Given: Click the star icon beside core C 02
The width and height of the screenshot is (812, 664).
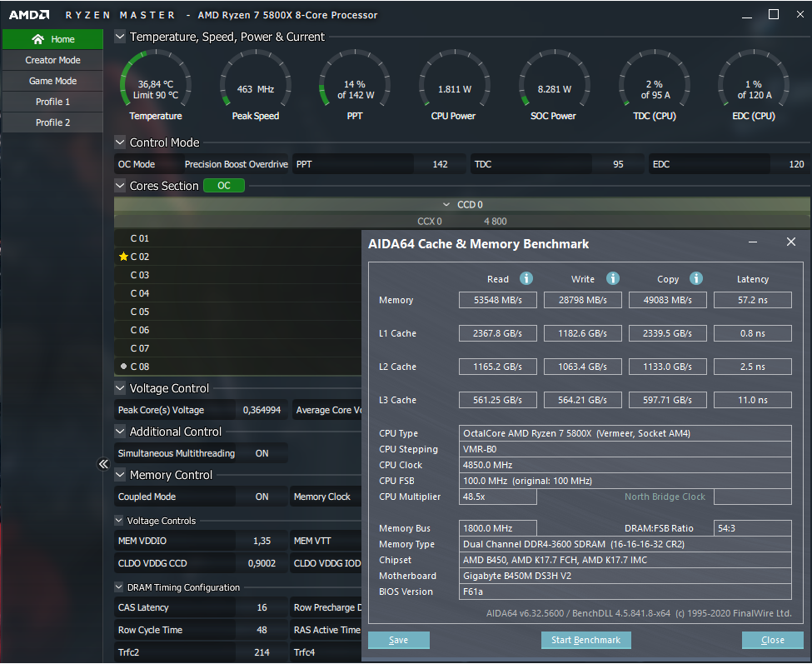Looking at the screenshot, I should pyautogui.click(x=123, y=257).
